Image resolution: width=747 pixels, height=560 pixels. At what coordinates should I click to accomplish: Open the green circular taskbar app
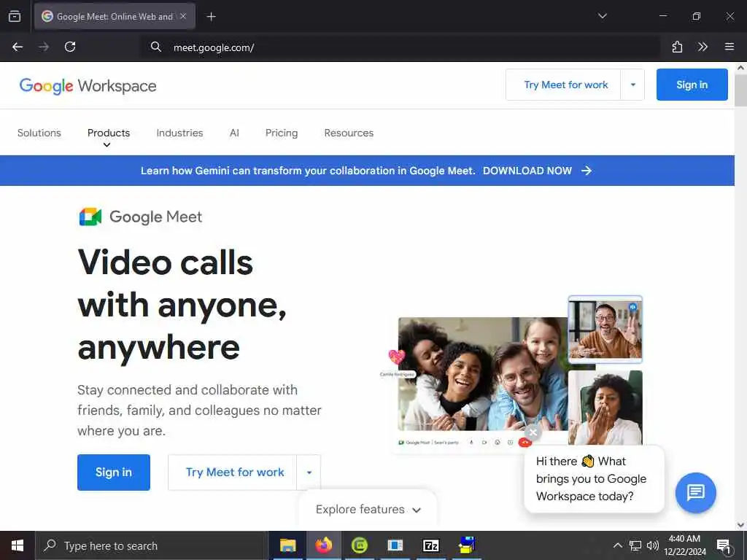point(359,545)
